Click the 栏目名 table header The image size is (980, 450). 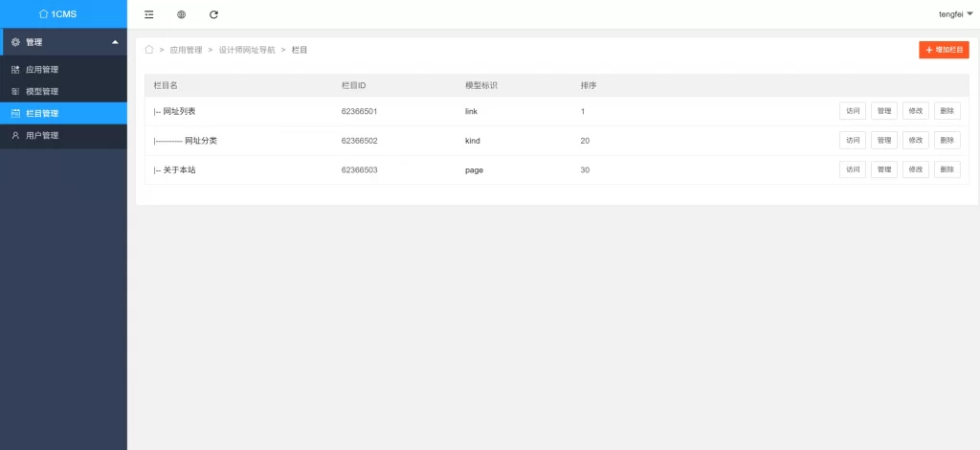point(166,85)
